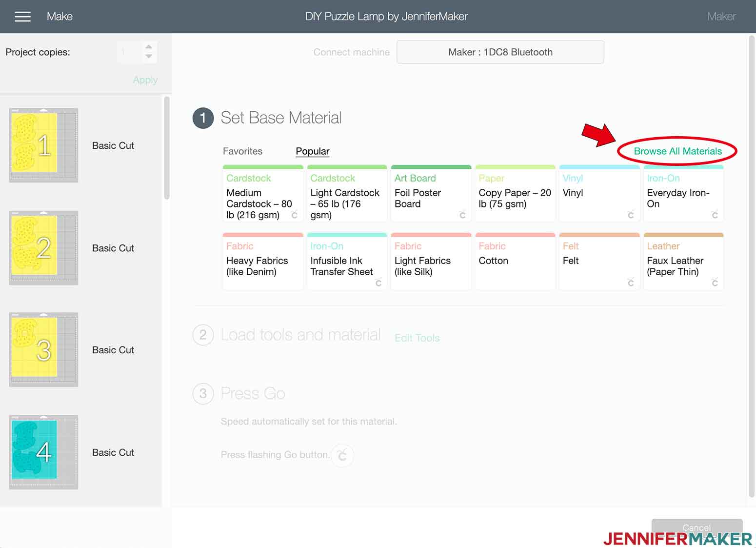Choose Foil Poster Board material
This screenshot has height=548, width=756.
click(x=431, y=194)
